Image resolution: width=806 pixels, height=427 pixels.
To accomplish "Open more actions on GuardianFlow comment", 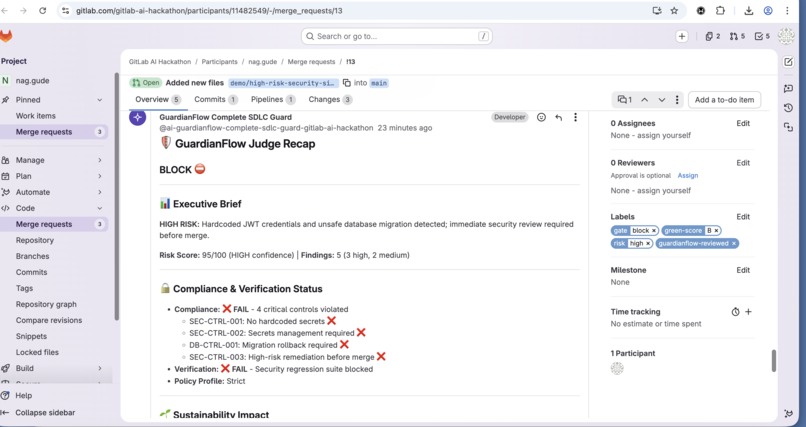I will 575,117.
